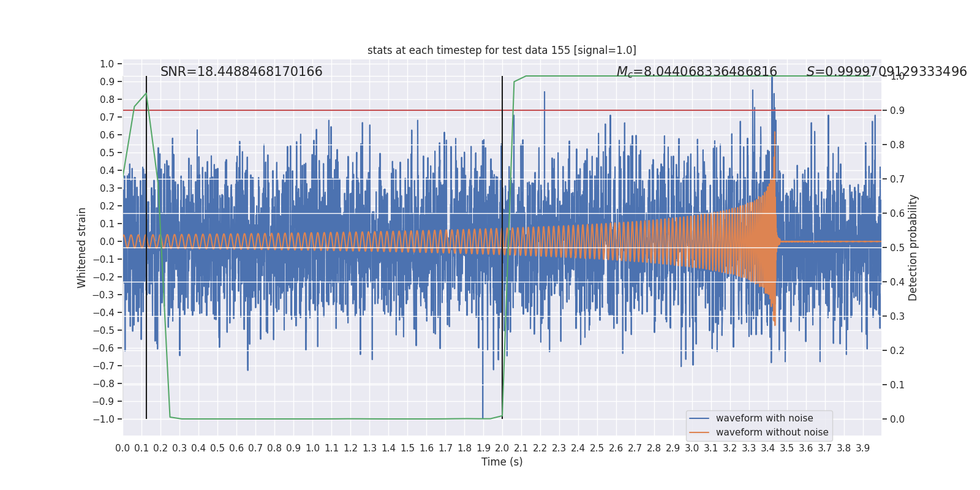Image resolution: width=980 pixels, height=490 pixels.
Task: Click the 1.5 tick label on Time axis
Action: click(x=407, y=448)
